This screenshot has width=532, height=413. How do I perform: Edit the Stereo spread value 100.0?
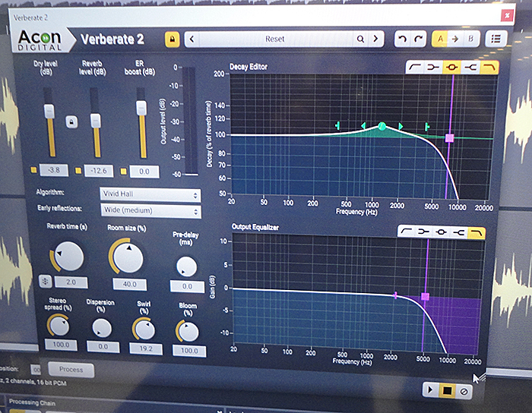tap(61, 345)
